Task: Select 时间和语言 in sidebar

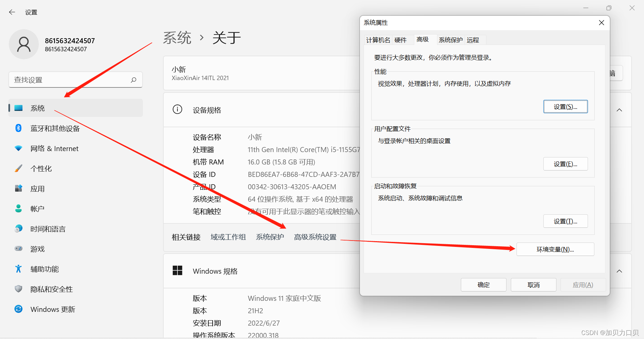Action: 75,229
